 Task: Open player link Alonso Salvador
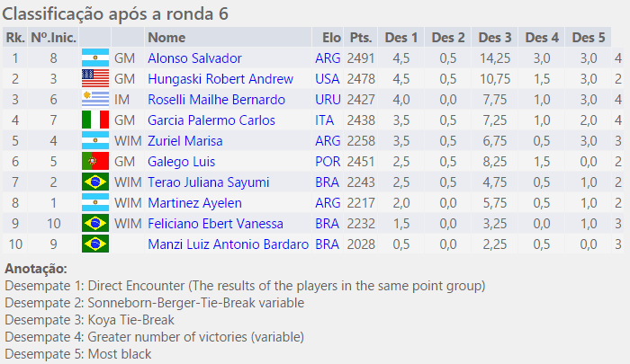pyautogui.click(x=194, y=58)
